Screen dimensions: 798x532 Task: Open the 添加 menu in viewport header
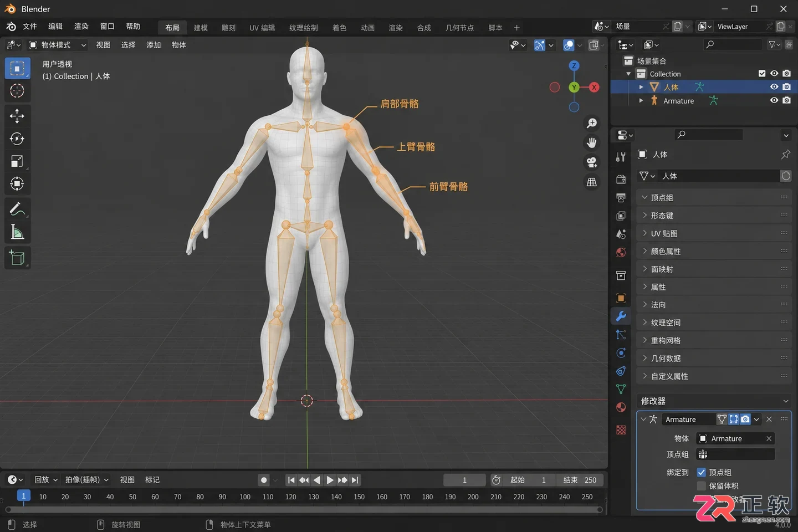(154, 45)
